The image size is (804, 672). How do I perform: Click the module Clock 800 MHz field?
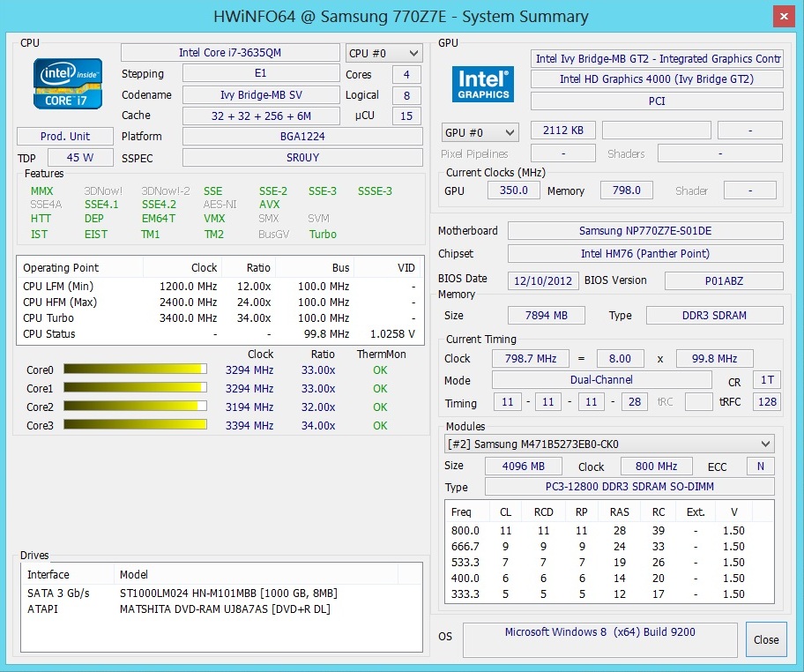coord(656,467)
